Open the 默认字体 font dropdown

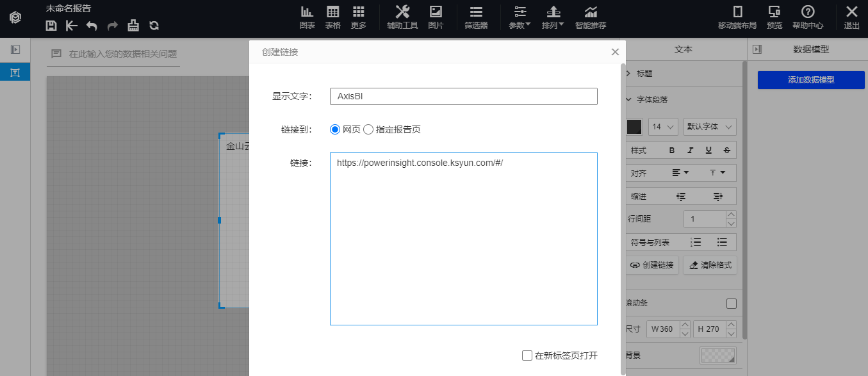[710, 127]
